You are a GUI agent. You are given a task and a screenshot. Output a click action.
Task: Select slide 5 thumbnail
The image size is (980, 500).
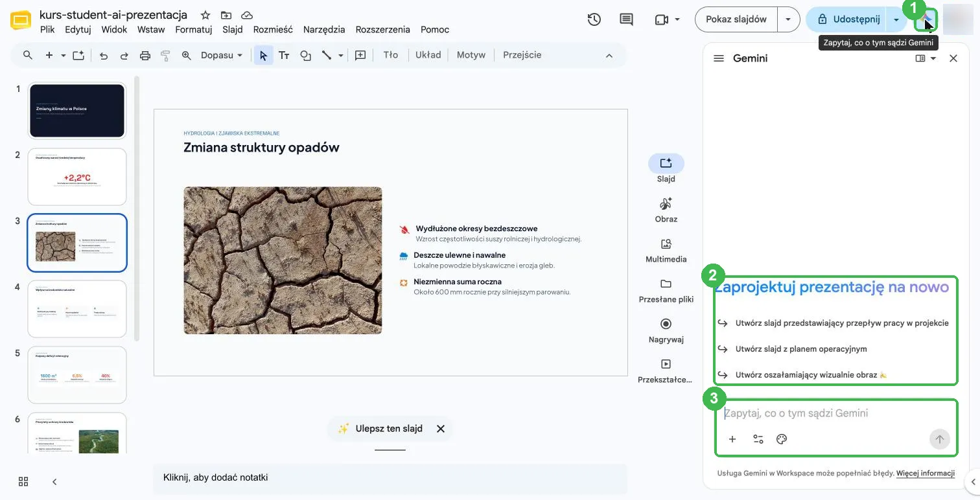click(77, 375)
